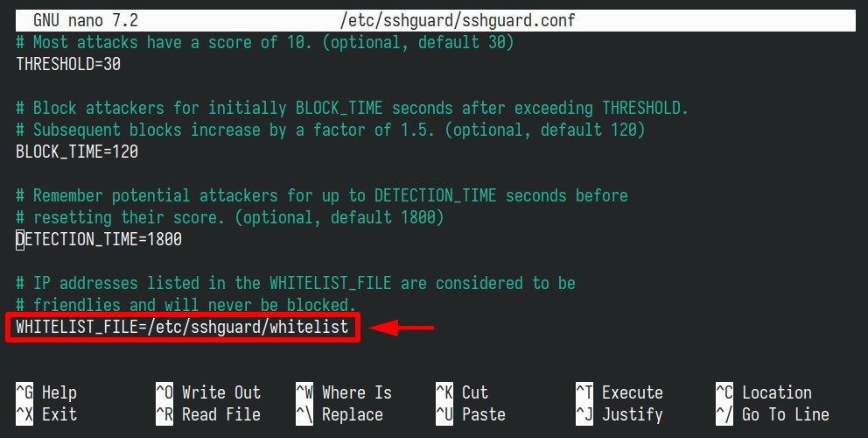The image size is (868, 438).
Task: Click the GNU nano 7.2 title text
Action: (x=86, y=21)
